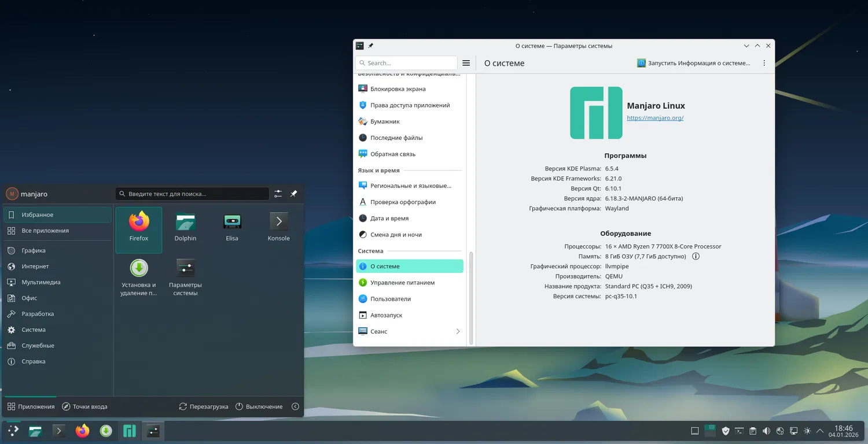The image size is (868, 444).
Task: Click the manjaro user avatar in the launcher
Action: click(12, 194)
